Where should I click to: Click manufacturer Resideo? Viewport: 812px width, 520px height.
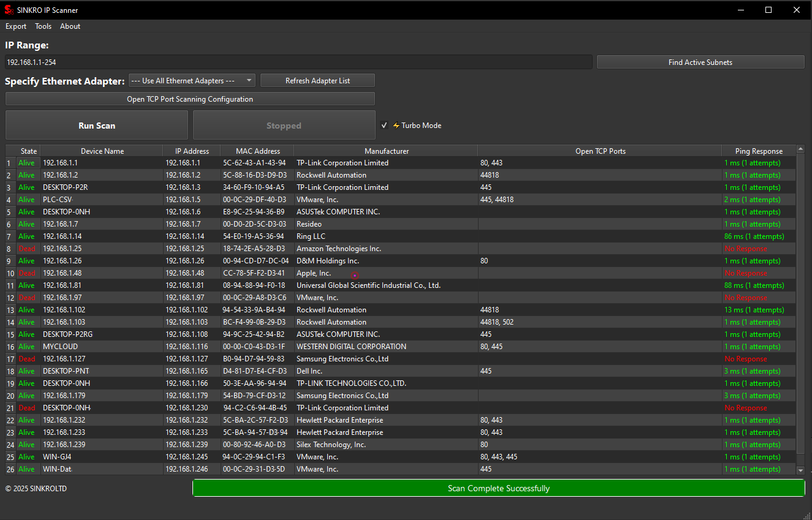click(309, 224)
